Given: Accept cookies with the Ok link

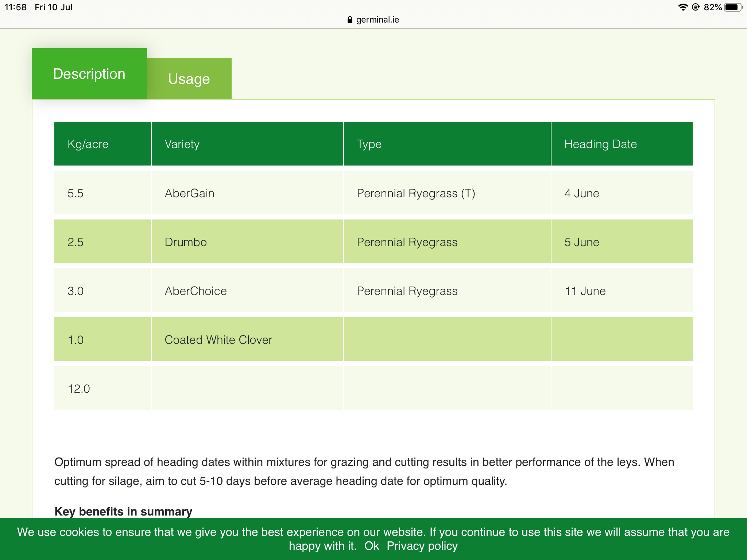Looking at the screenshot, I should pos(371,546).
